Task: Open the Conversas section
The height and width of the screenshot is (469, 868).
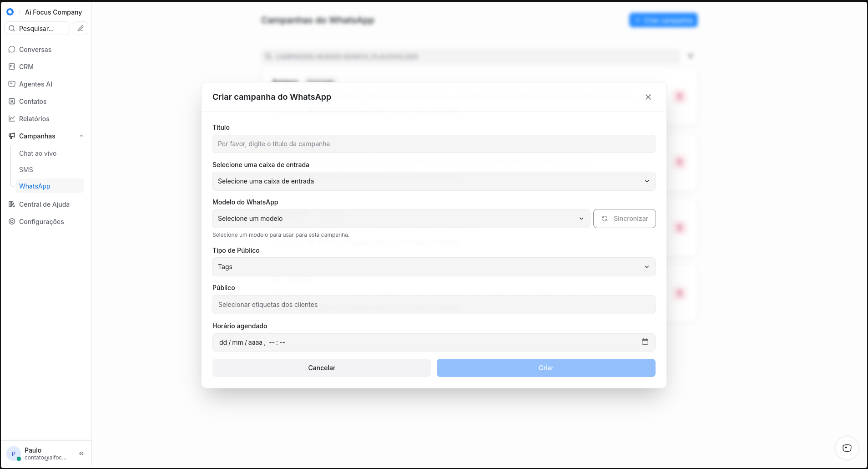Action: pyautogui.click(x=35, y=50)
